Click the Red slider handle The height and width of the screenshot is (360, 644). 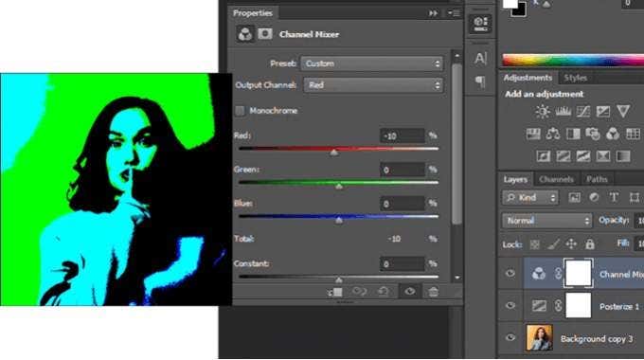pos(334,153)
